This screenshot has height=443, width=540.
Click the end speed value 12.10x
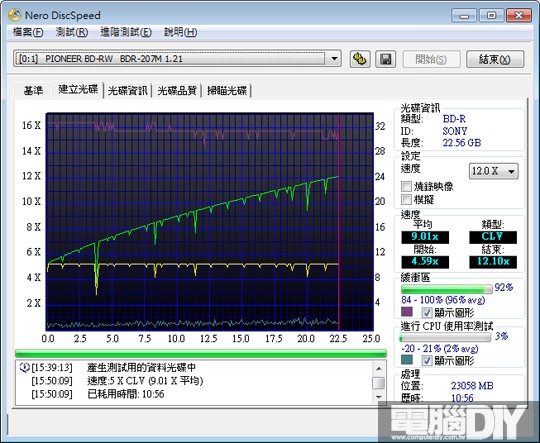click(x=493, y=262)
